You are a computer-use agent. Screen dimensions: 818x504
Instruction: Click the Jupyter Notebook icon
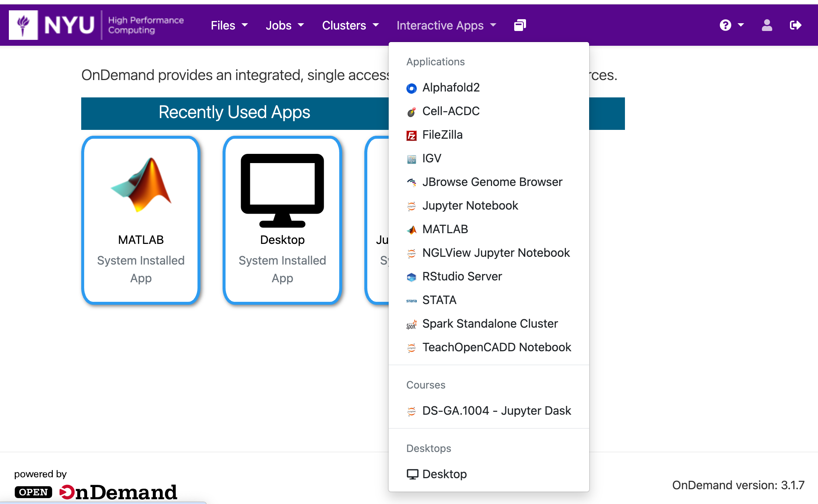tap(412, 206)
